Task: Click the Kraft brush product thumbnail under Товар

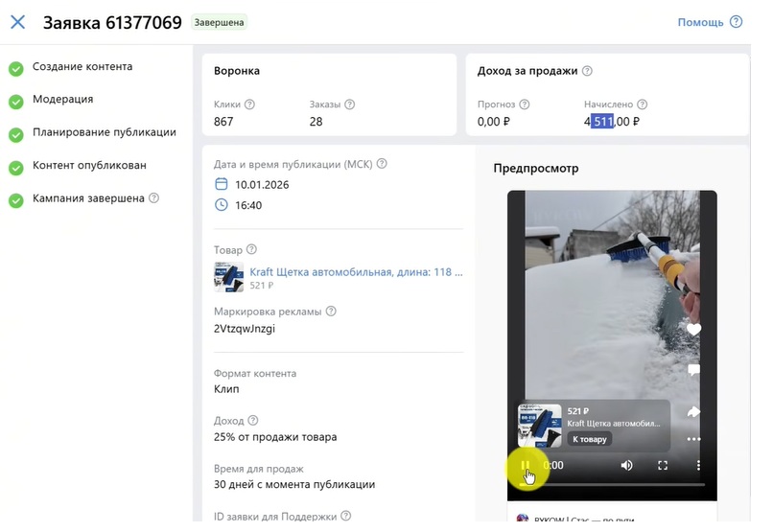Action: 229,277
